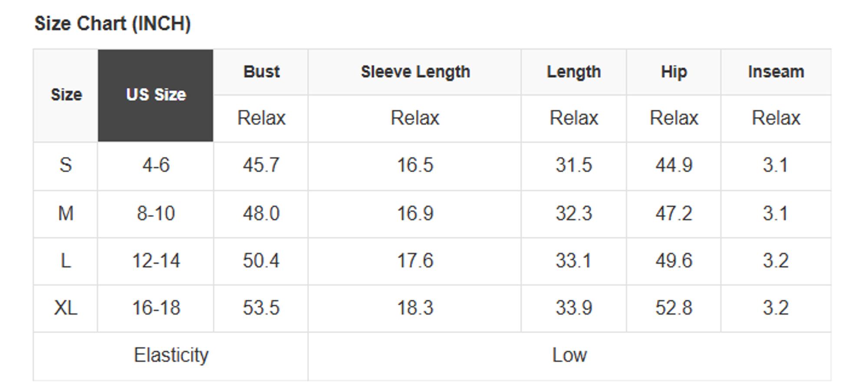Click the Elasticity row label
The width and height of the screenshot is (868, 386).
[x=171, y=355]
